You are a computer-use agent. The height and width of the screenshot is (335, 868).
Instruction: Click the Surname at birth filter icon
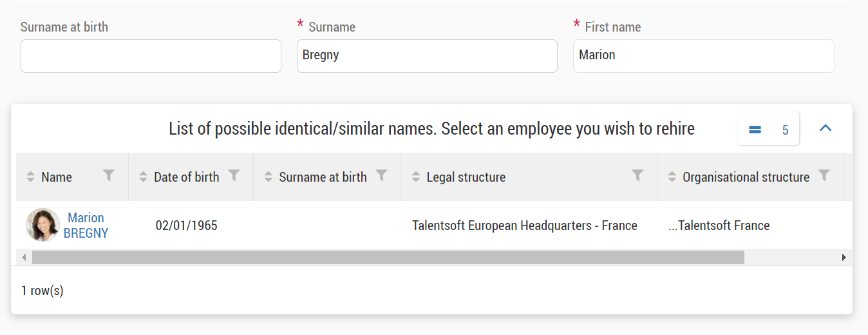click(x=382, y=175)
